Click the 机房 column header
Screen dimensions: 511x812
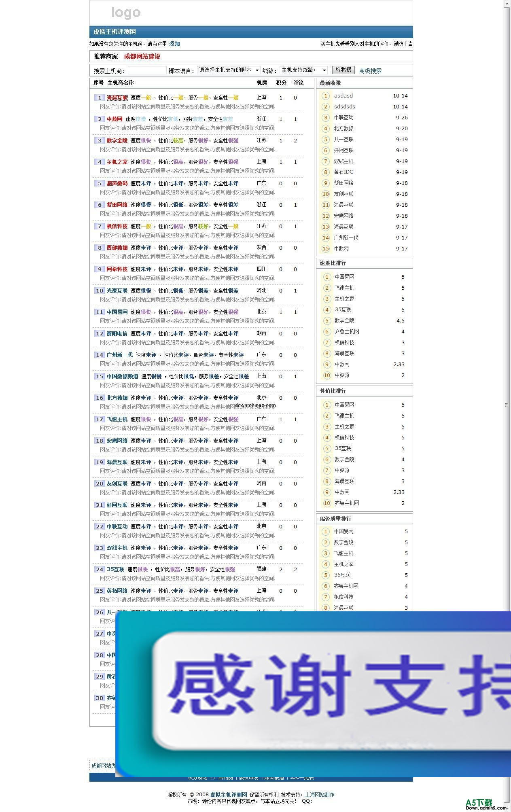click(x=262, y=83)
